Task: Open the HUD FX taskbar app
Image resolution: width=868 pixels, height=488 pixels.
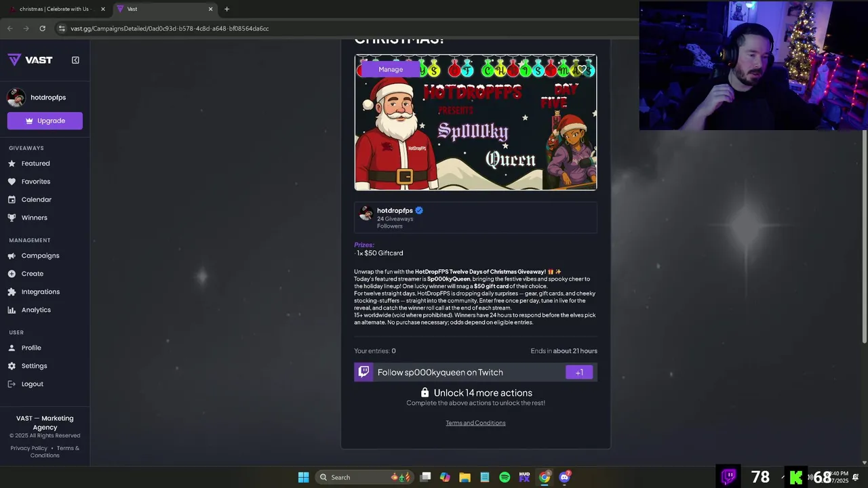Action: [x=524, y=477]
